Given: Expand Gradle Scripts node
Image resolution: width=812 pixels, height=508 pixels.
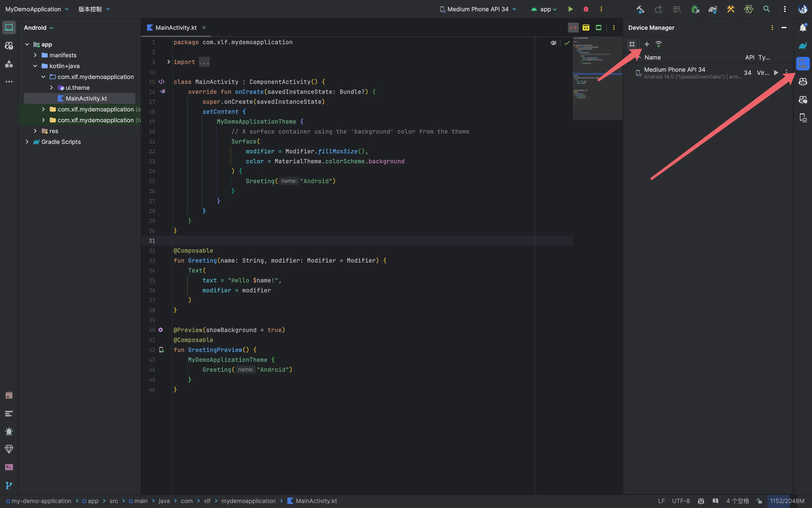Looking at the screenshot, I should (27, 142).
